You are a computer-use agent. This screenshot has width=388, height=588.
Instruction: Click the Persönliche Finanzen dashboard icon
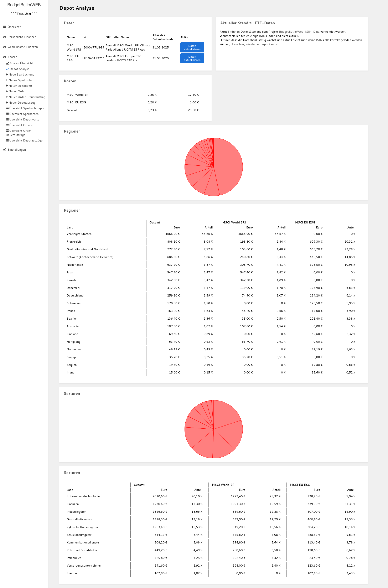4,37
